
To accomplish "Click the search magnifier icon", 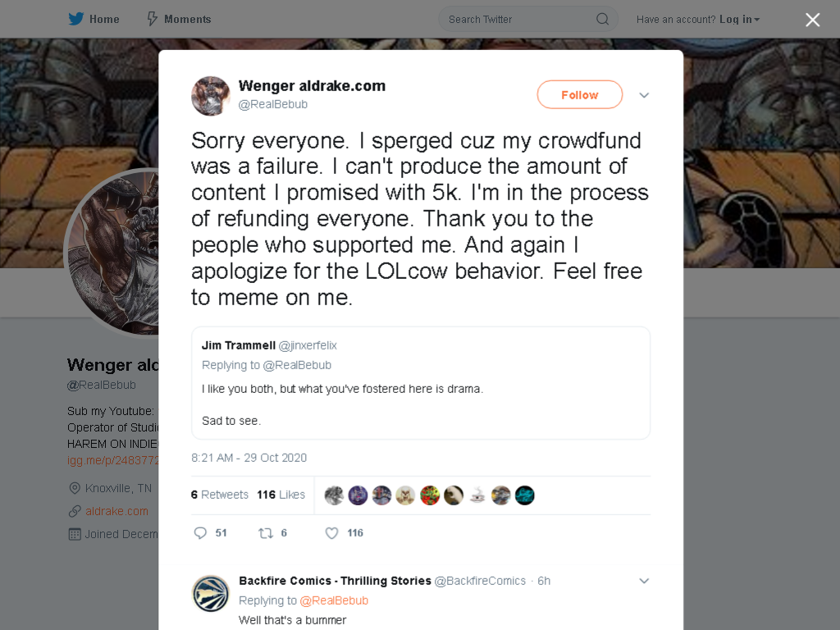I will point(602,19).
